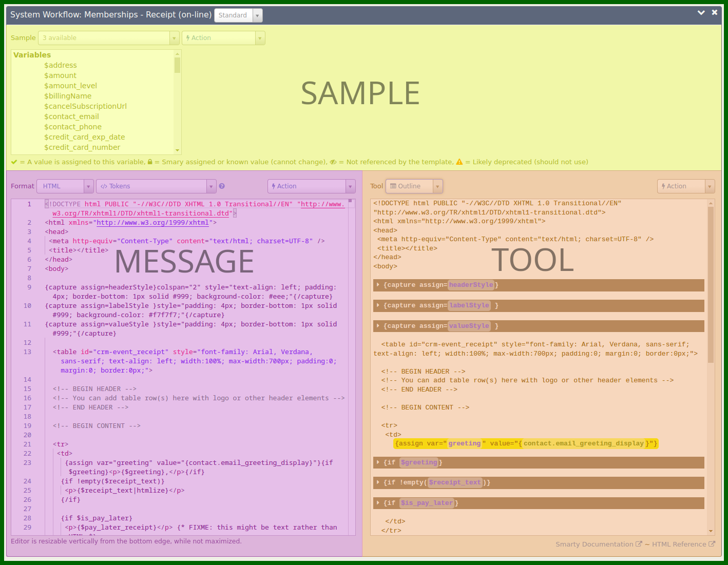Expand the if $greeting outline block
This screenshot has height=565, width=728.
[x=378, y=462]
